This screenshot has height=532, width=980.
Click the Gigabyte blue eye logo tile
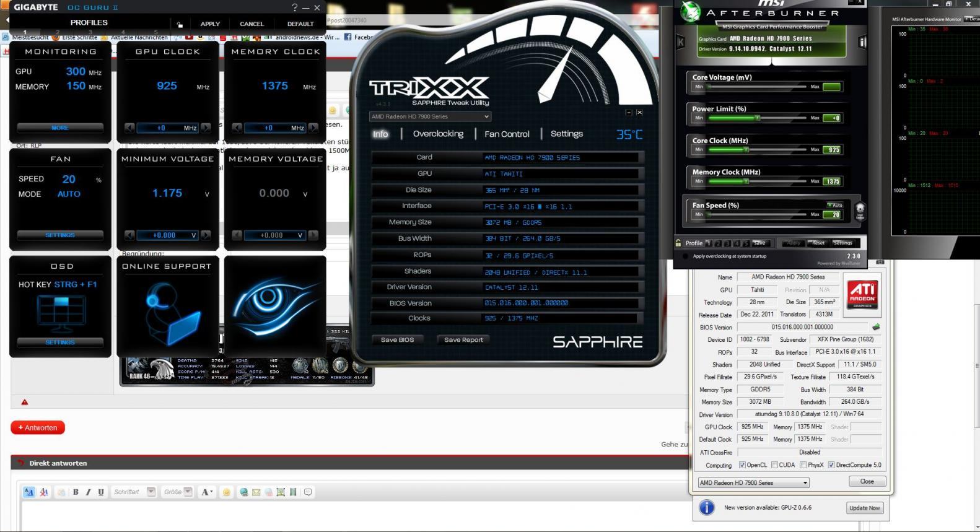pyautogui.click(x=275, y=307)
